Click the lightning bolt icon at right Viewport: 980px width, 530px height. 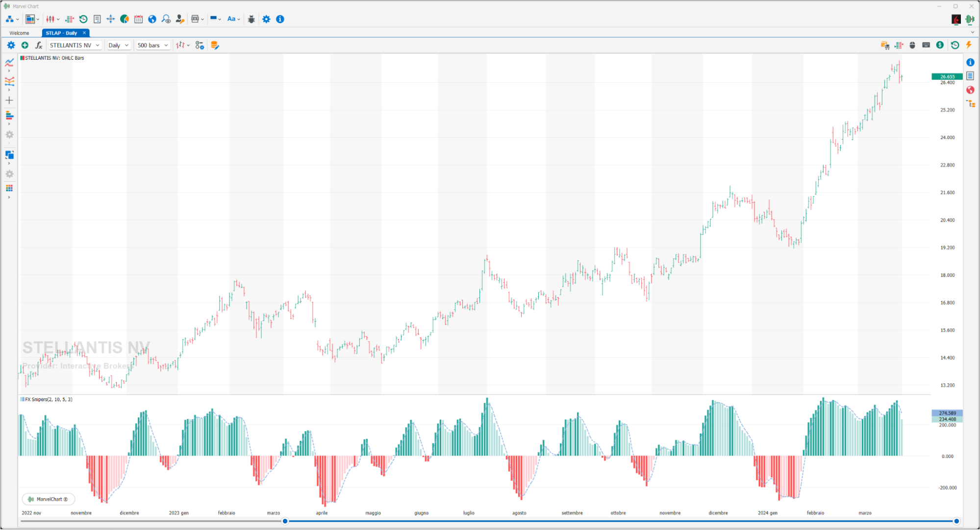969,45
